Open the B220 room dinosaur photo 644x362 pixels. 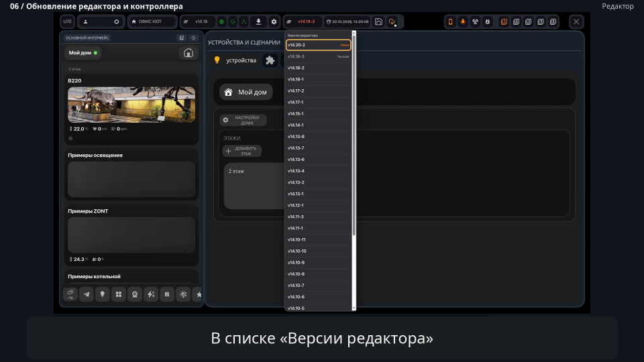coord(131,105)
